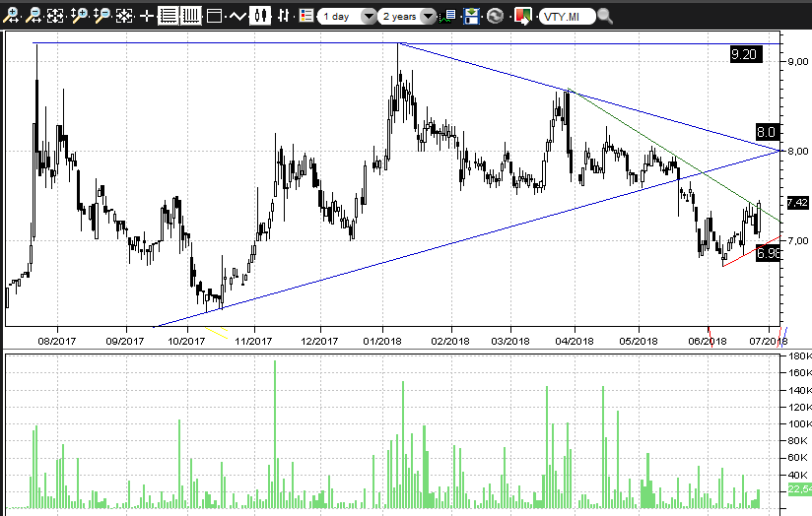Image resolution: width=812 pixels, height=516 pixels.
Task: Click the 100K volume axis label
Action: tap(799, 423)
